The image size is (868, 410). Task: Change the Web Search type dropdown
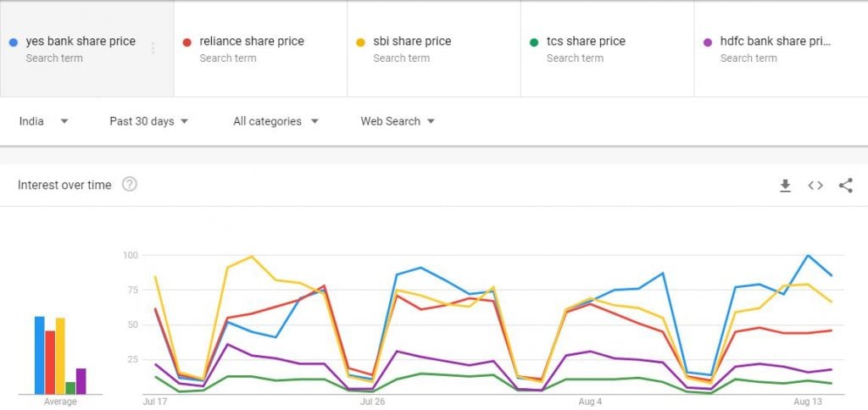click(x=398, y=121)
